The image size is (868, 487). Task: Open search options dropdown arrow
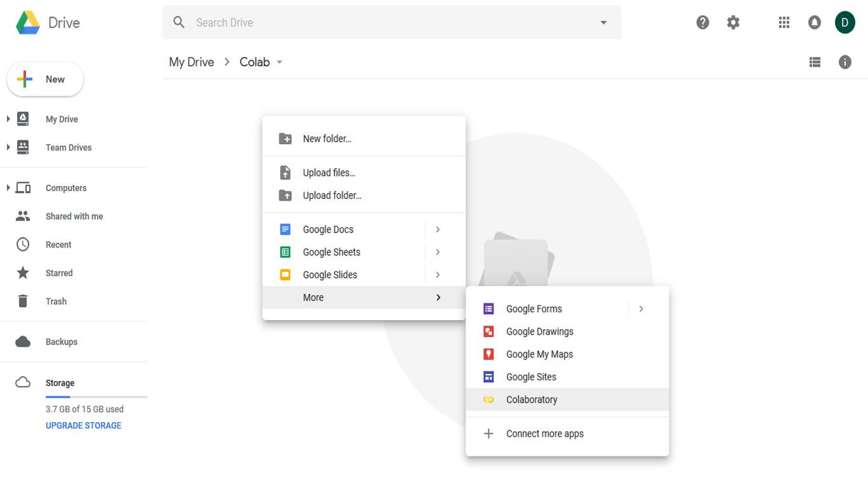coord(603,23)
